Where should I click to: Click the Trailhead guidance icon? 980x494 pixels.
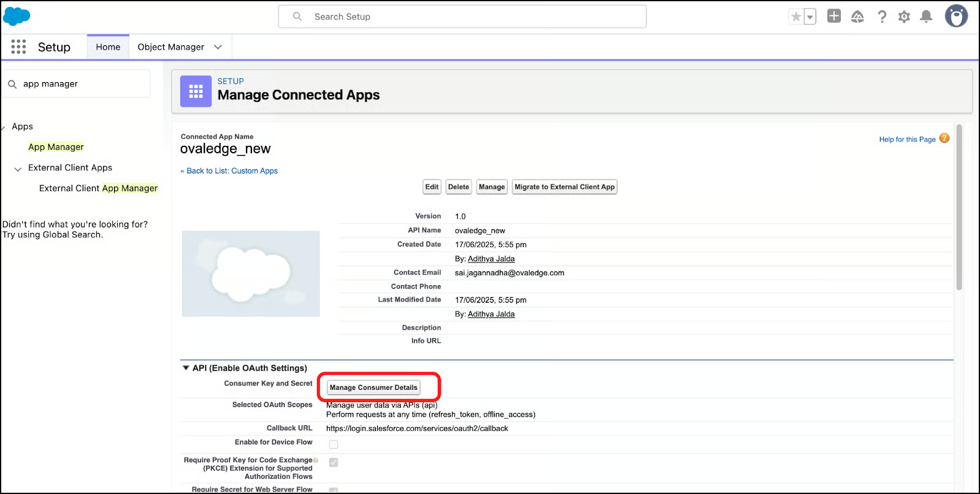(857, 17)
